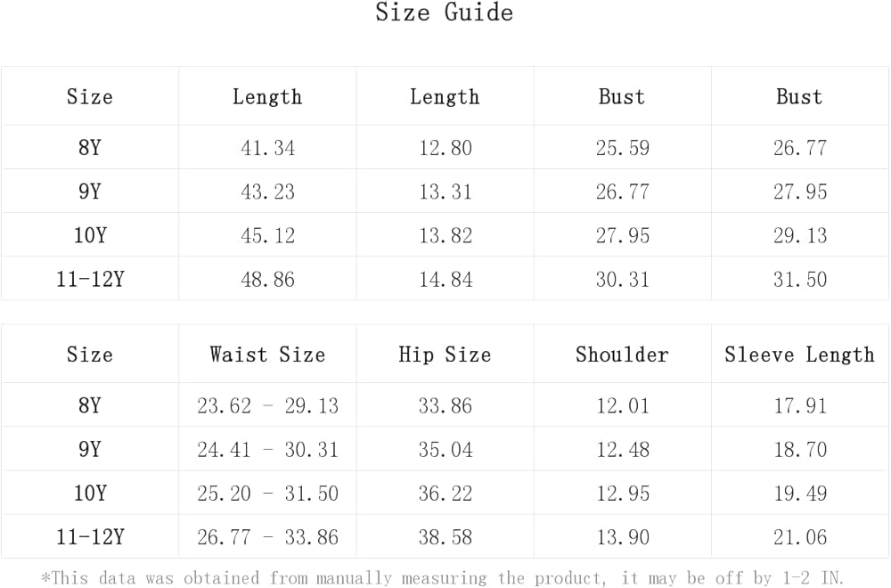Select the 45.12 length cell

[x=267, y=235]
